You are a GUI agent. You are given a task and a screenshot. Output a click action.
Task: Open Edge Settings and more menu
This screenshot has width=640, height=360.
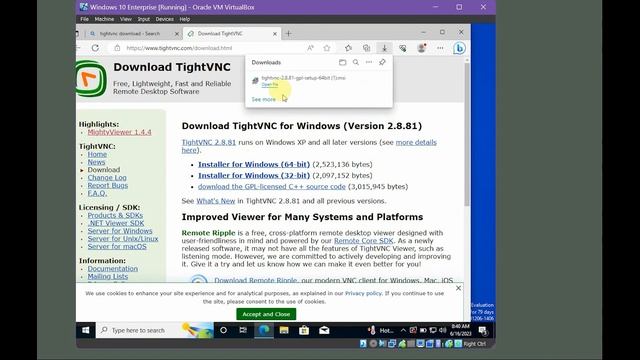[x=440, y=48]
